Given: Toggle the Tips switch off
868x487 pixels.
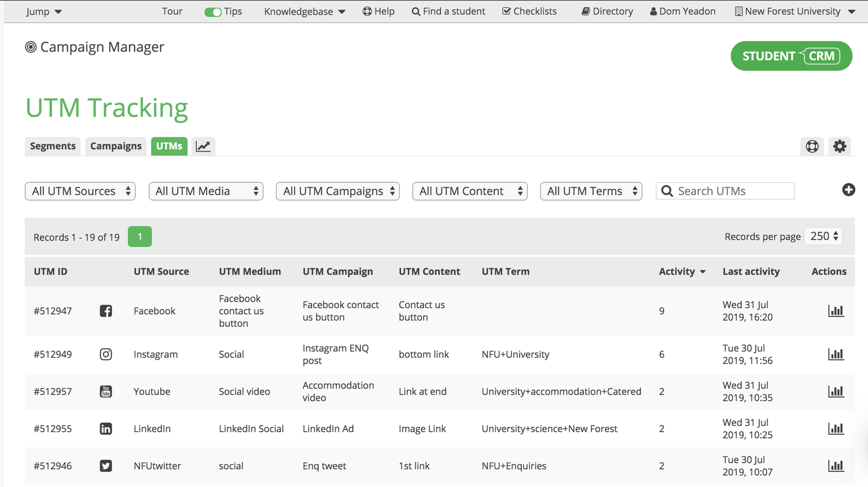Looking at the screenshot, I should point(214,11).
